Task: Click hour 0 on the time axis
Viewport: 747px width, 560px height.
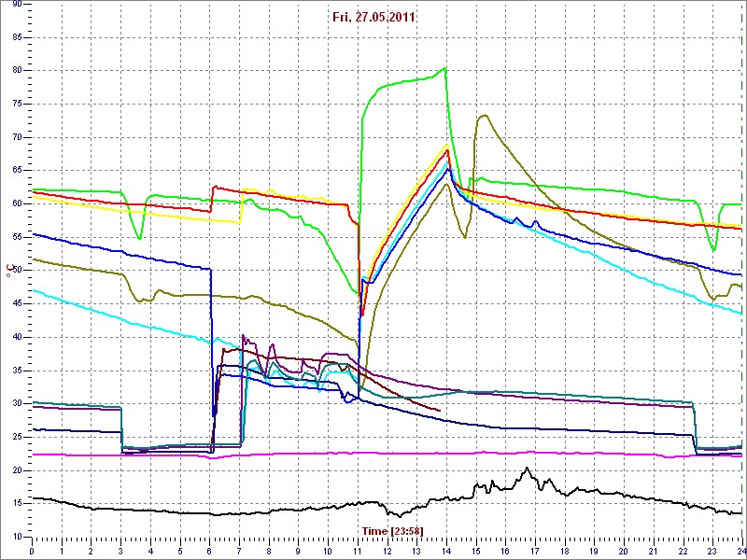Action: (x=32, y=551)
